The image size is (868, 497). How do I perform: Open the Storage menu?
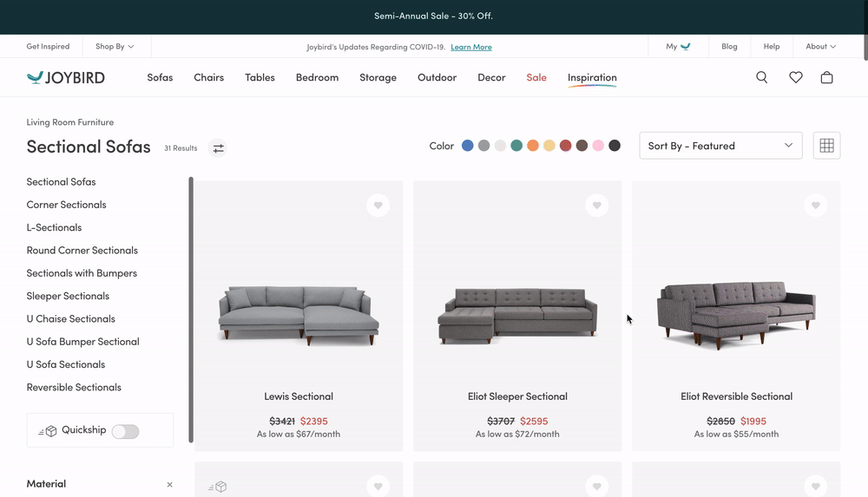coord(378,77)
